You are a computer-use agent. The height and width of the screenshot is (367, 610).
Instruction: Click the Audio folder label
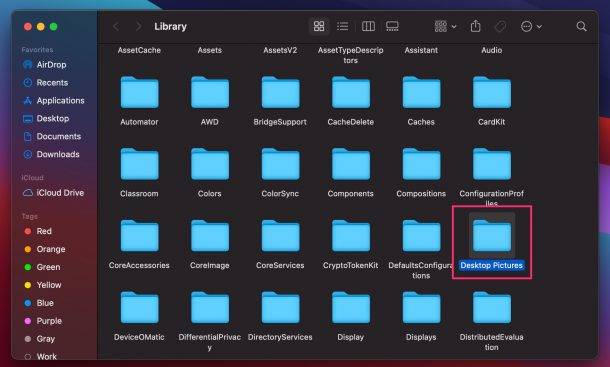coord(491,50)
